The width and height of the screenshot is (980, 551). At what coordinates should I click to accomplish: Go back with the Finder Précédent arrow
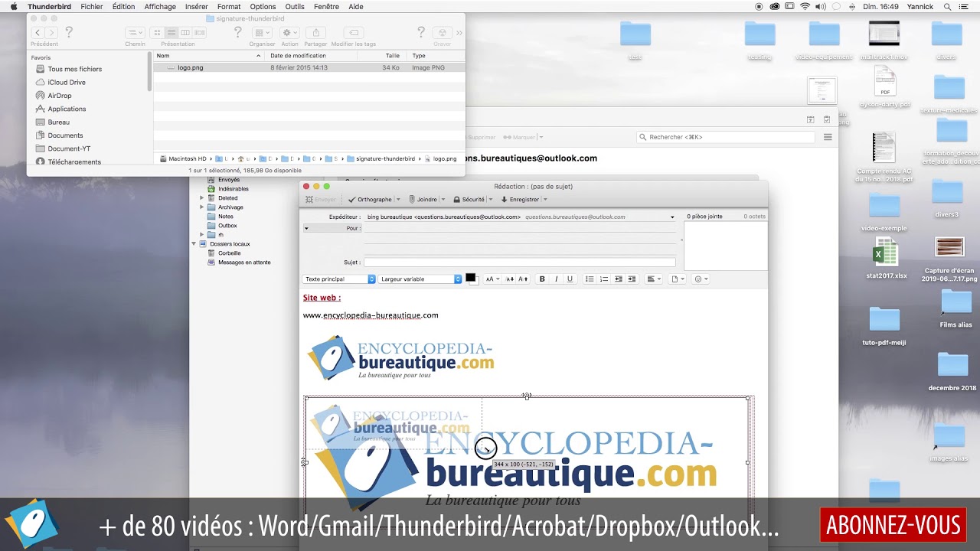38,33
